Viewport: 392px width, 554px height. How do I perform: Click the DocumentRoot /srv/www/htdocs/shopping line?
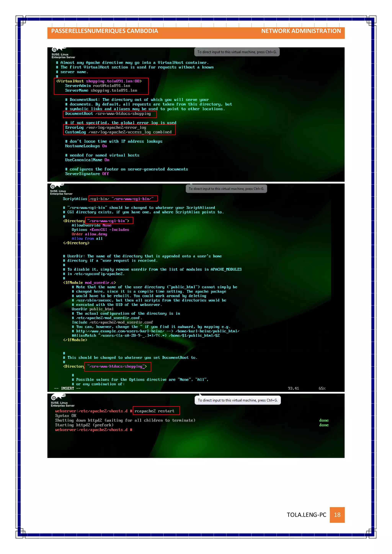point(108,114)
